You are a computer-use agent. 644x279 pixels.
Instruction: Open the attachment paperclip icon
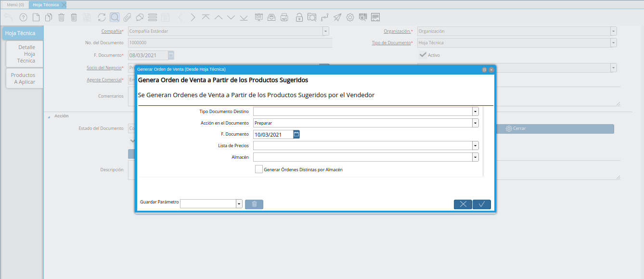[x=127, y=18]
